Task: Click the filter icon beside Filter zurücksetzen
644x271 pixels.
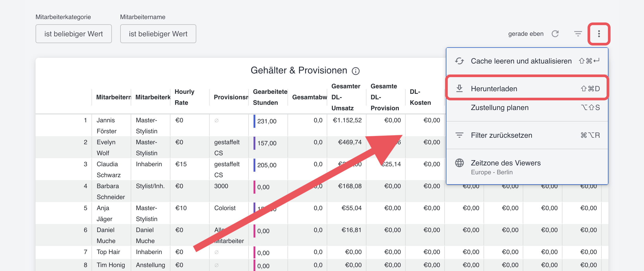Action: click(459, 135)
